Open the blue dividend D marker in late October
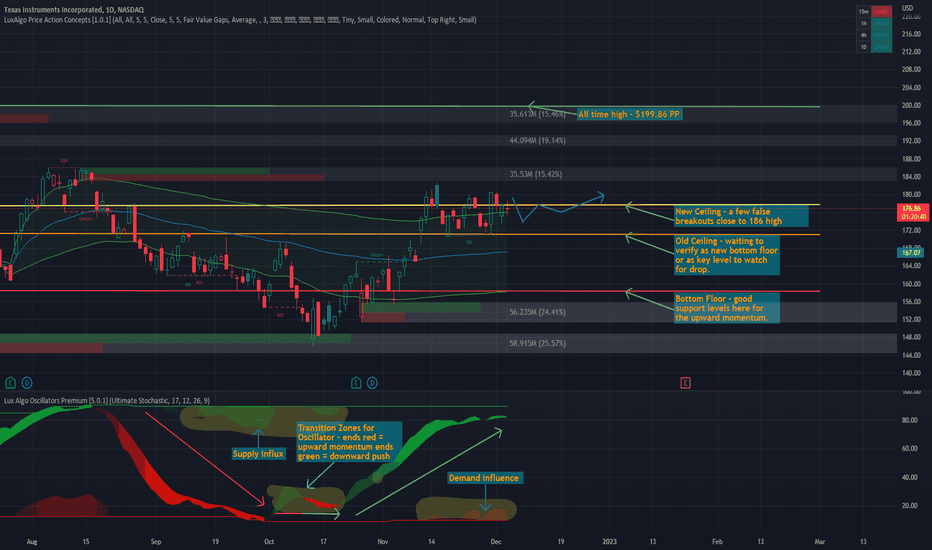Viewport: 932px width, 550px height. click(372, 383)
